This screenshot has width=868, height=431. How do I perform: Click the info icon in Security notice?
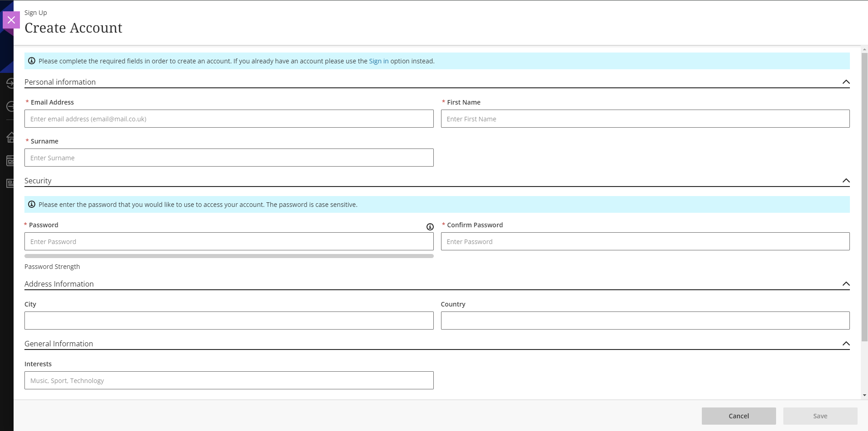pyautogui.click(x=32, y=205)
